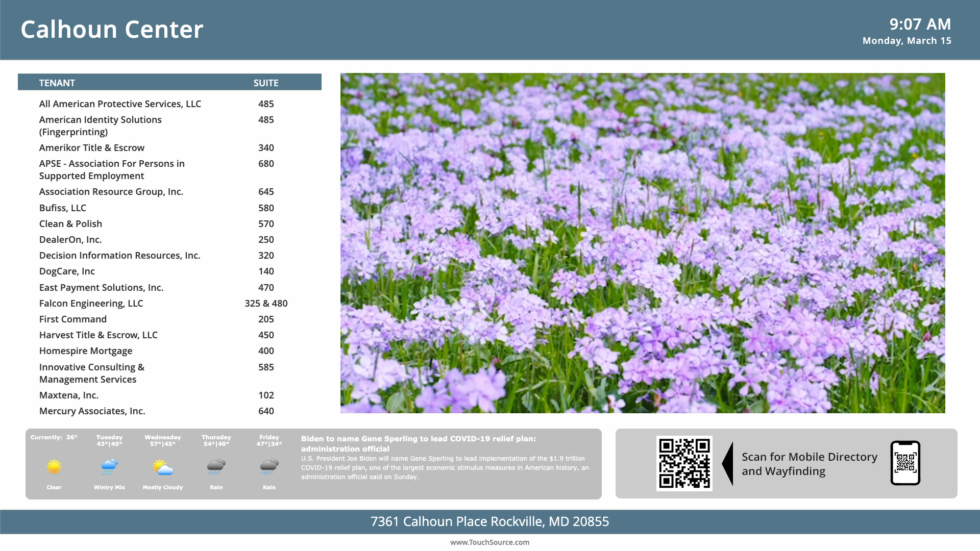Tap Falcon Engineering, LLC entry
This screenshot has width=980, height=551.
[x=91, y=303]
